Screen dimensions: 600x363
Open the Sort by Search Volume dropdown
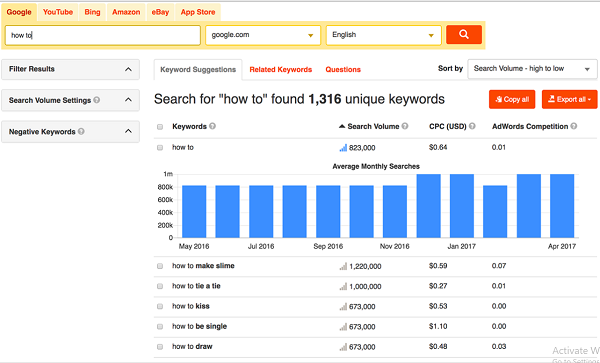(x=532, y=69)
